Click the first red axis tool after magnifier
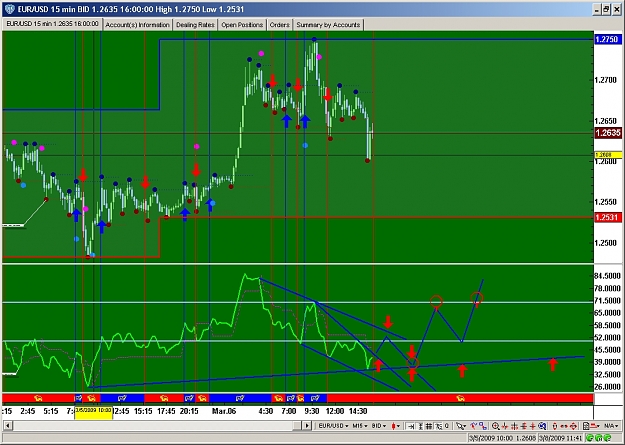625x445 pixels. (x=505, y=426)
